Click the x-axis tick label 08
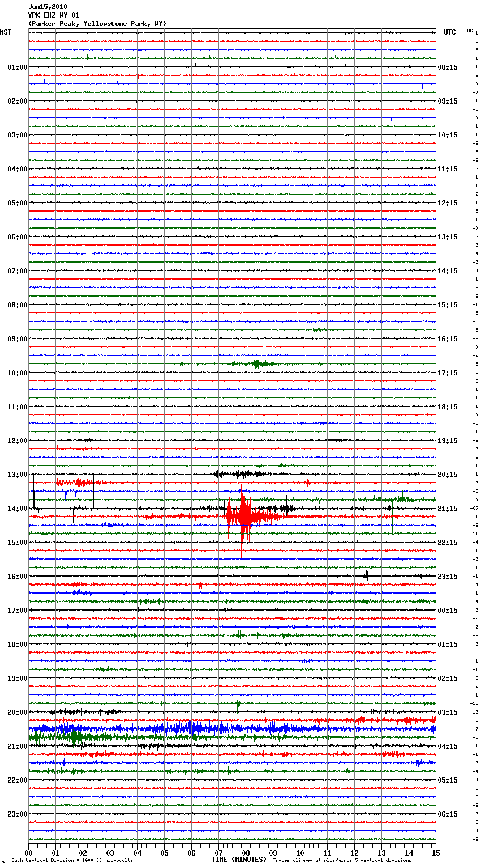Image resolution: width=481 pixels, height=868 pixels. click(x=246, y=853)
